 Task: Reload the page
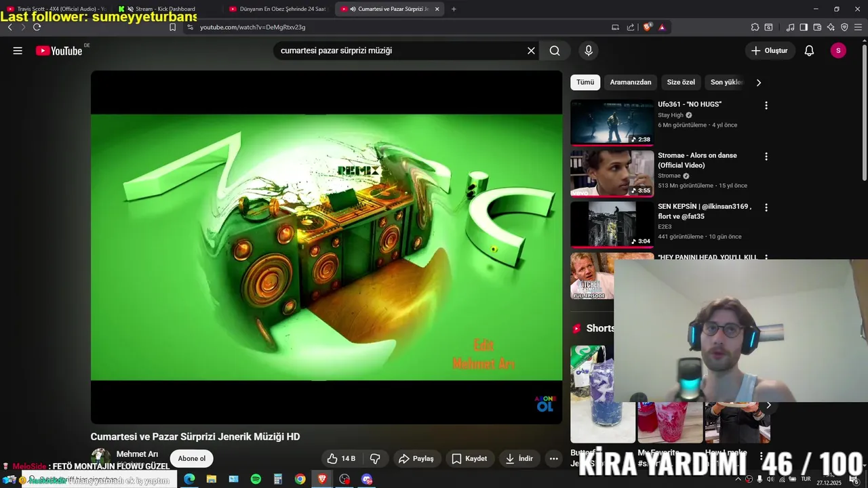tap(37, 27)
